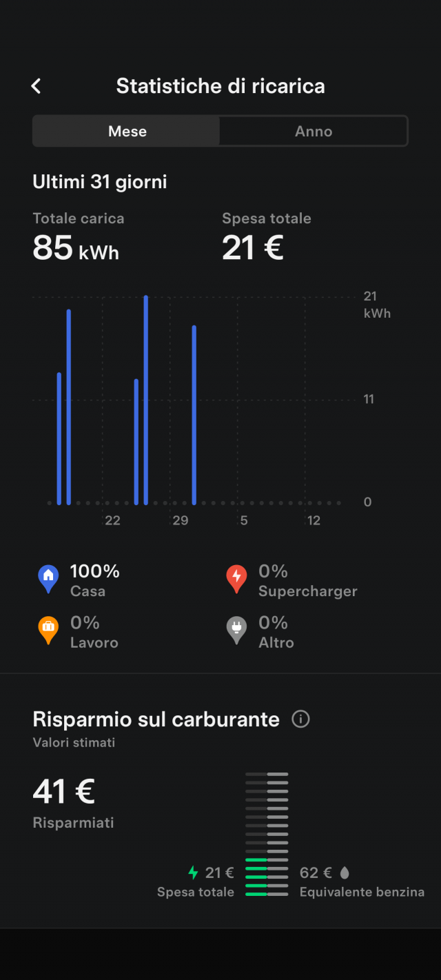Click the blue Casa home pin icon

coord(48,578)
